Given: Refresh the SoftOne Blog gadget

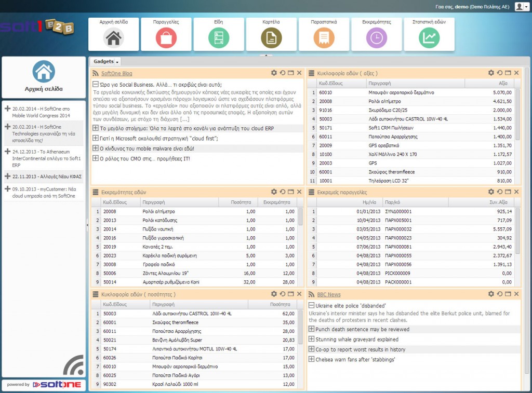Looking at the screenshot, I should 282,73.
